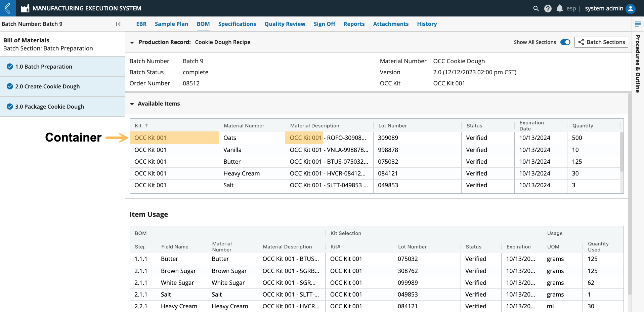The height and width of the screenshot is (312, 644).
Task: Click the Batch Sections button
Action: point(601,42)
